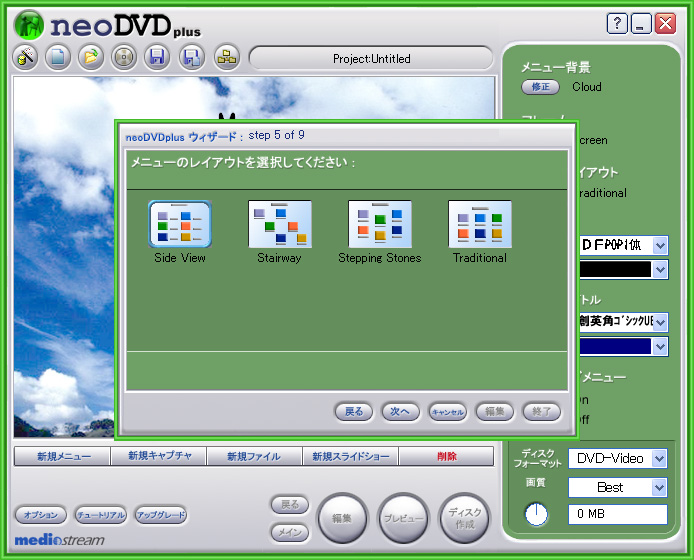Image resolution: width=694 pixels, height=560 pixels.
Task: Open the オプション button
Action: [41, 515]
